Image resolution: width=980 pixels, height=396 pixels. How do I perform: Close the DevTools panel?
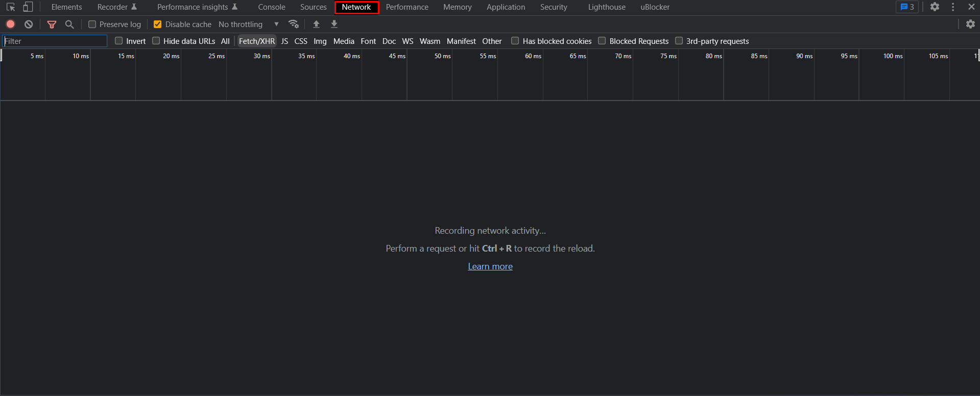click(971, 7)
